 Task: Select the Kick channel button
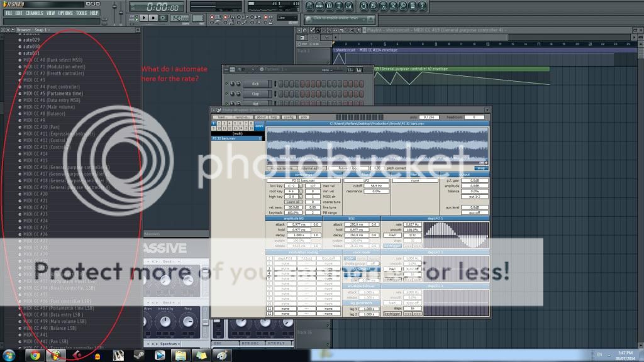tap(255, 84)
